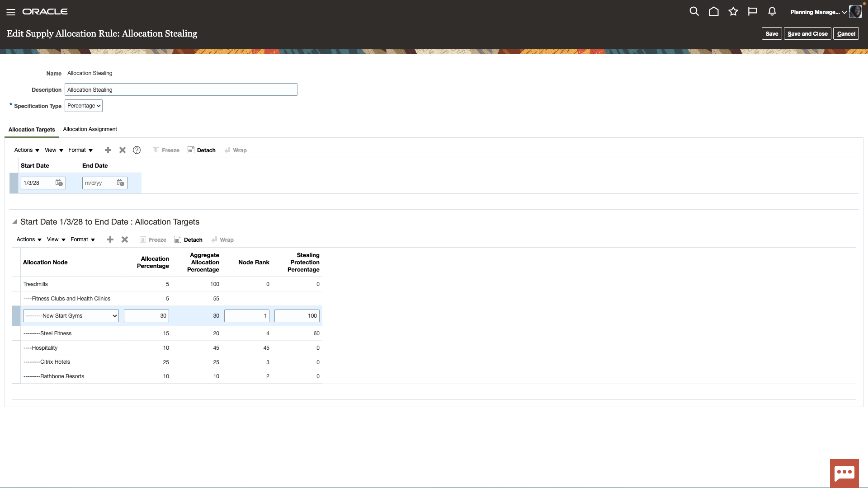This screenshot has height=488, width=868.
Task: Open the End Date calendar picker
Action: pyautogui.click(x=120, y=183)
